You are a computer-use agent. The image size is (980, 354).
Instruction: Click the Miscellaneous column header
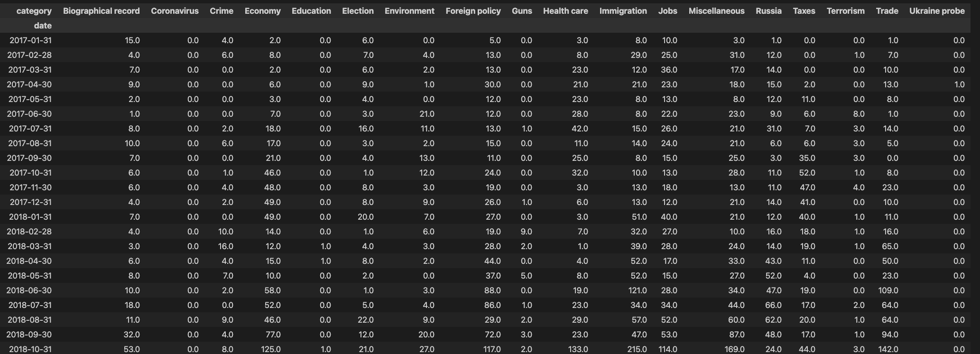[x=716, y=11]
